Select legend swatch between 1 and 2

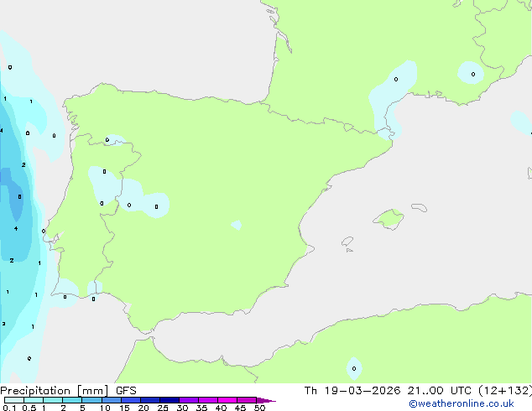[x=53, y=400]
